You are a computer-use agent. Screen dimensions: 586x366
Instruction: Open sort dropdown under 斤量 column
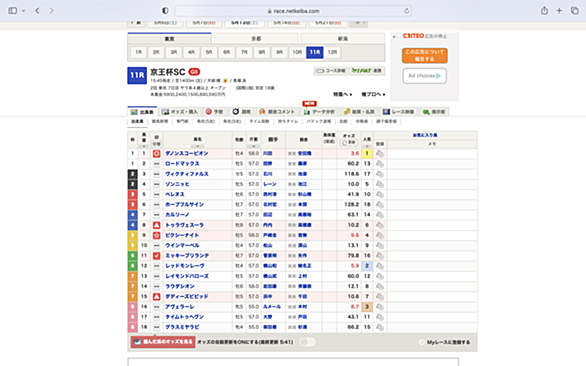(x=253, y=146)
